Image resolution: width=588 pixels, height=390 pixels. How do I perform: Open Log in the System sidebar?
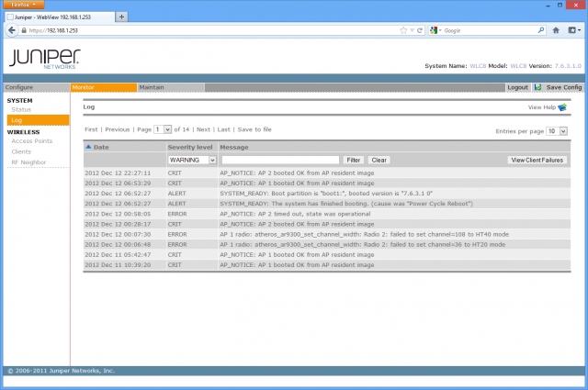pos(38,120)
